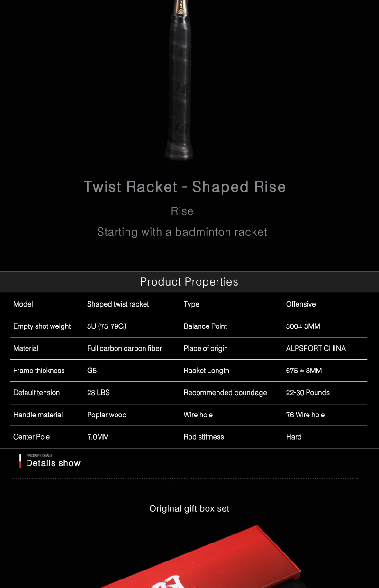Select the Product Properties header
This screenshot has height=588, width=379.
tap(189, 282)
